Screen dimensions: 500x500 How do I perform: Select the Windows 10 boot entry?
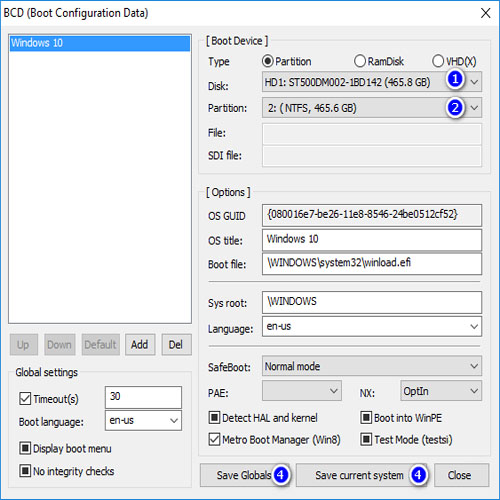tap(100, 43)
